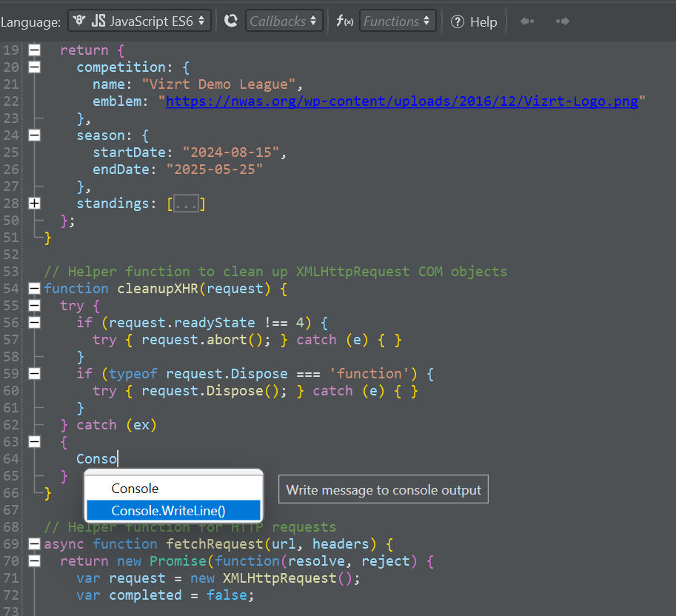Image resolution: width=676 pixels, height=616 pixels.
Task: Collapse the return block at line 19
Action: (34, 50)
